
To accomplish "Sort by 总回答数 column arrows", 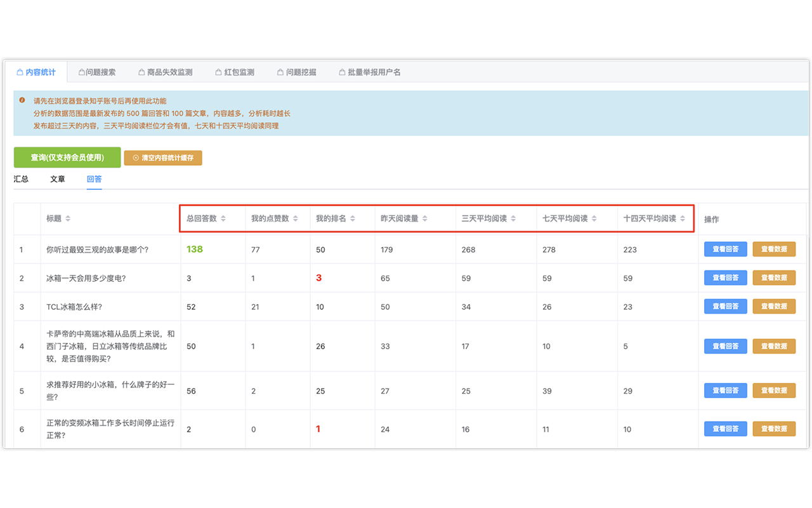I will coord(223,218).
